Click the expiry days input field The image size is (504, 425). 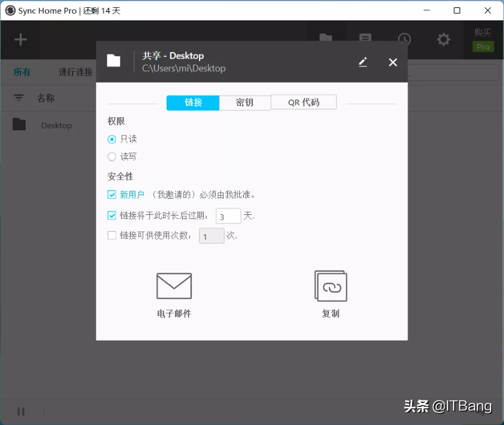228,216
